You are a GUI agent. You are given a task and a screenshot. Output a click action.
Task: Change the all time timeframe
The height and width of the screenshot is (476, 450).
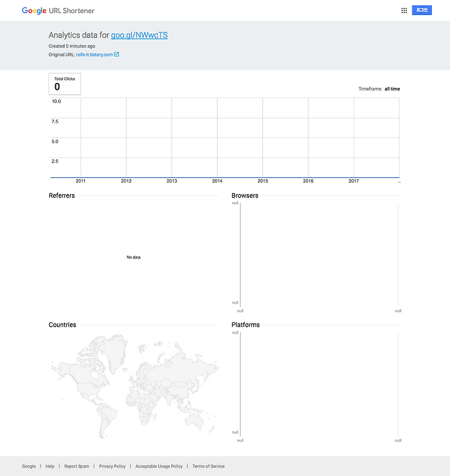[392, 89]
